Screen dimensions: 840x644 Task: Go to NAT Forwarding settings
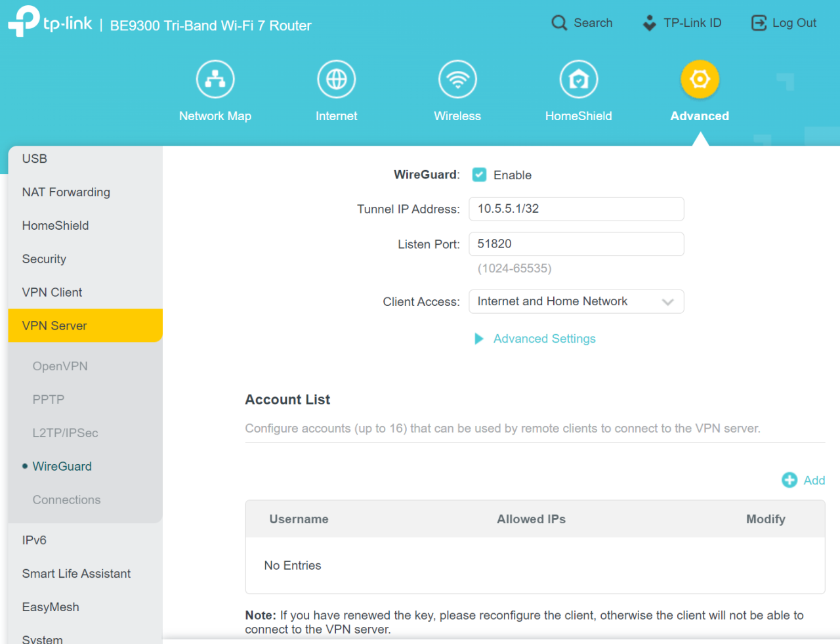pos(66,192)
